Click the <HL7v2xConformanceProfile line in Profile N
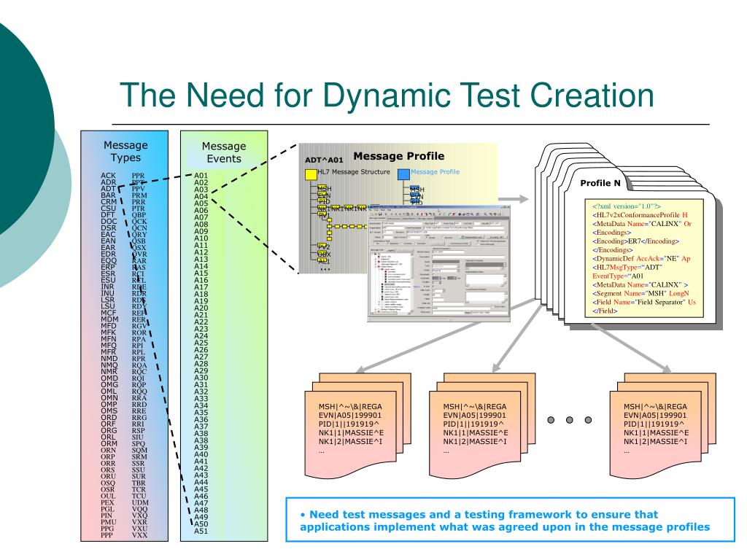The width and height of the screenshot is (747, 560). 640,215
